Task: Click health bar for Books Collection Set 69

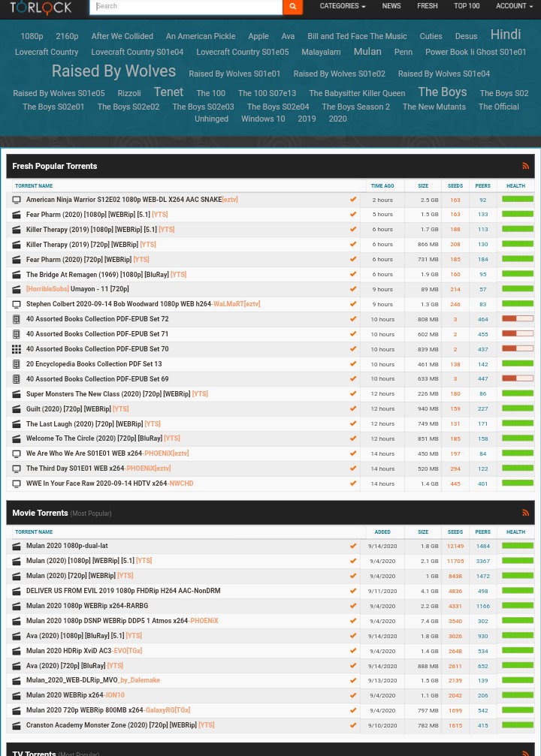Action: tap(518, 378)
